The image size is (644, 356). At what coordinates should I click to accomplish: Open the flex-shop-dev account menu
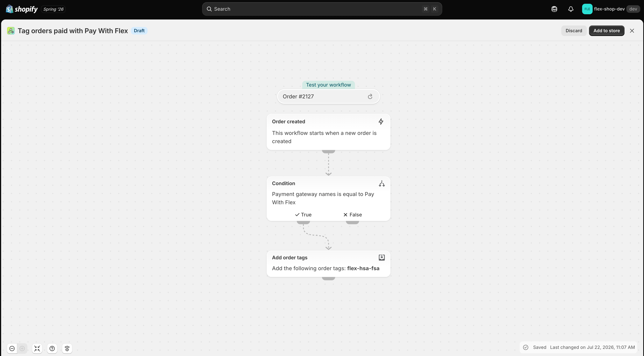pyautogui.click(x=611, y=9)
